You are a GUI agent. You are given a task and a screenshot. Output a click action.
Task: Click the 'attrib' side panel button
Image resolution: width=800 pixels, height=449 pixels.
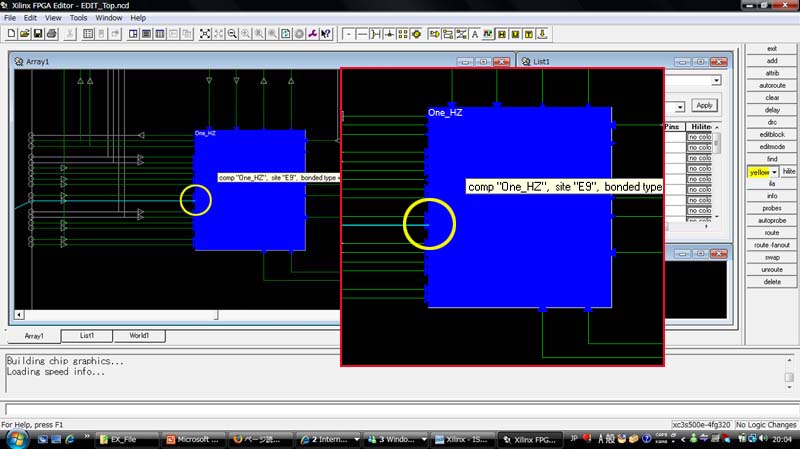point(771,73)
